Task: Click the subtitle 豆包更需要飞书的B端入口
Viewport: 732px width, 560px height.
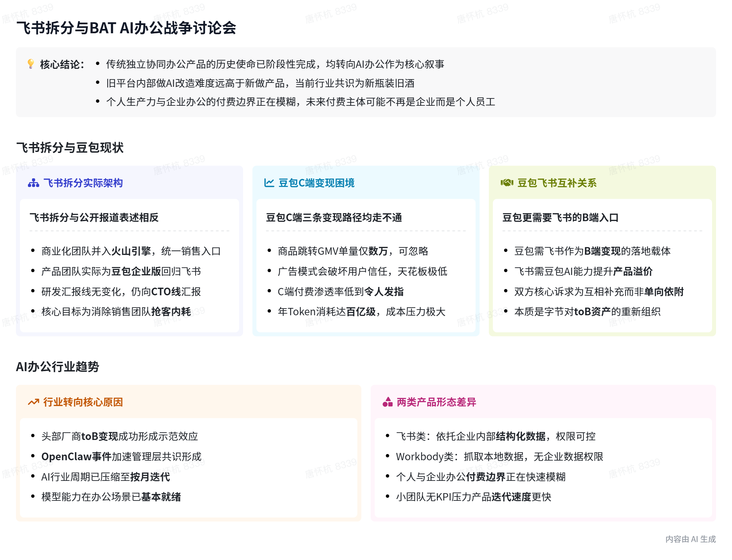Action: 561,218
